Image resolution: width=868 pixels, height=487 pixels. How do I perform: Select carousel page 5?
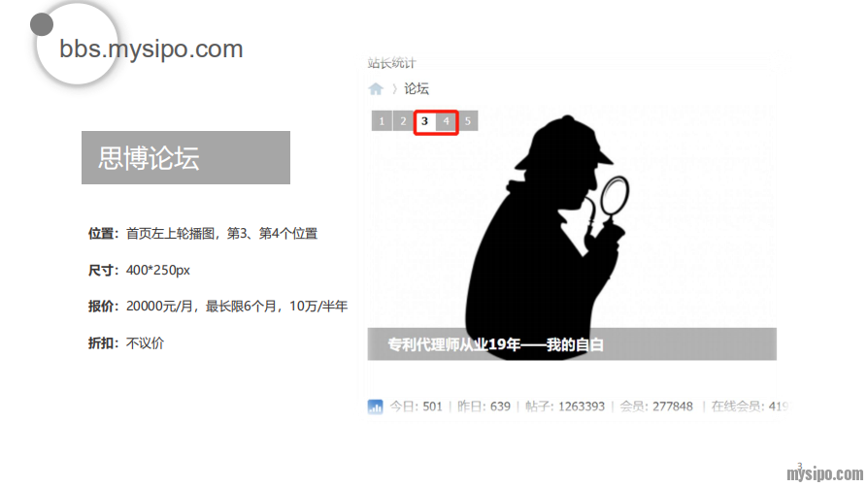point(468,121)
